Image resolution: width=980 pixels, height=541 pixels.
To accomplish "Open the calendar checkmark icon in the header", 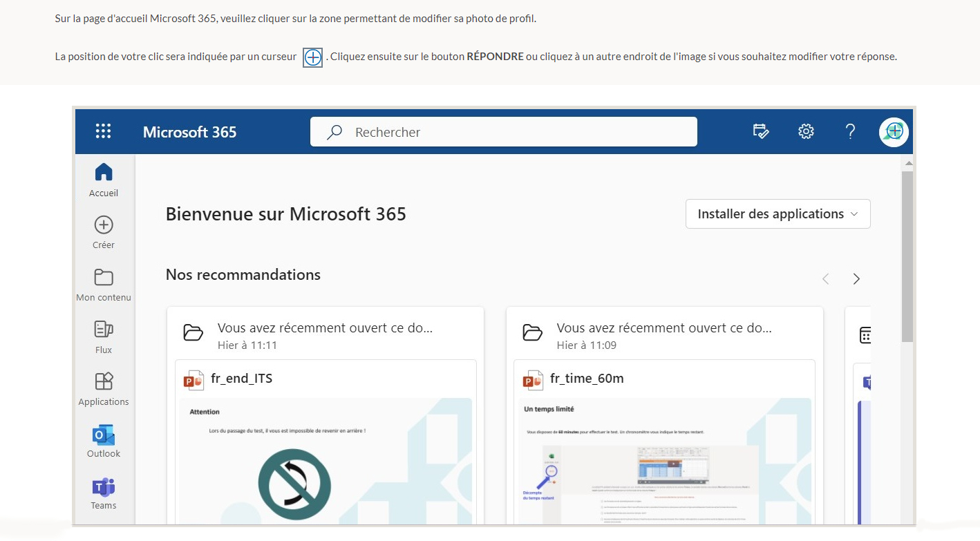I will coord(761,131).
